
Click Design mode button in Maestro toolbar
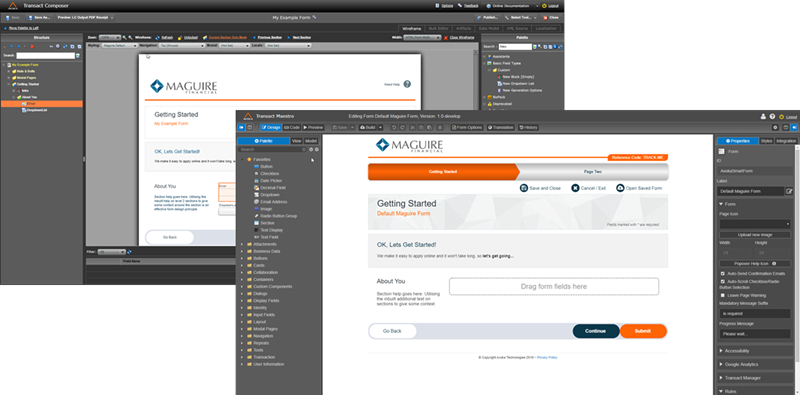[271, 127]
